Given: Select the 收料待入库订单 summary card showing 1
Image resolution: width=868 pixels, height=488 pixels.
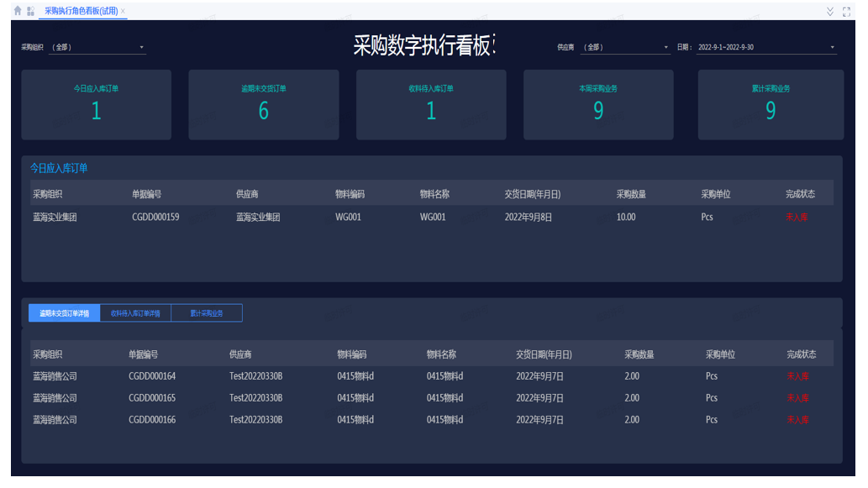Looking at the screenshot, I should pyautogui.click(x=431, y=104).
